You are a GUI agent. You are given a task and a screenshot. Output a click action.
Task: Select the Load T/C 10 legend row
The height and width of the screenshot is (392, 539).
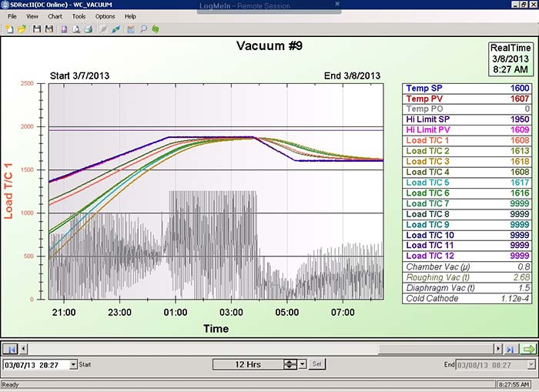[467, 235]
